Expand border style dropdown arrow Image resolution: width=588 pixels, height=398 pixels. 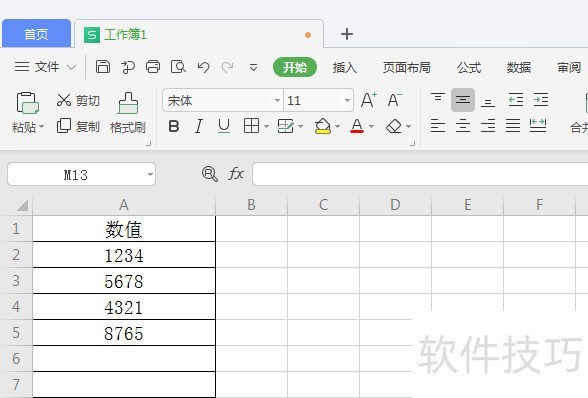(266, 127)
